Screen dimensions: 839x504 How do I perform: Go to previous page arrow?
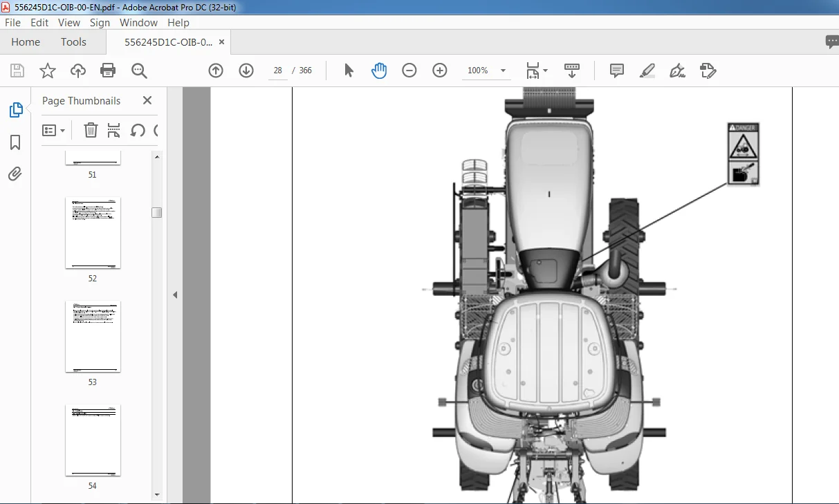click(216, 71)
